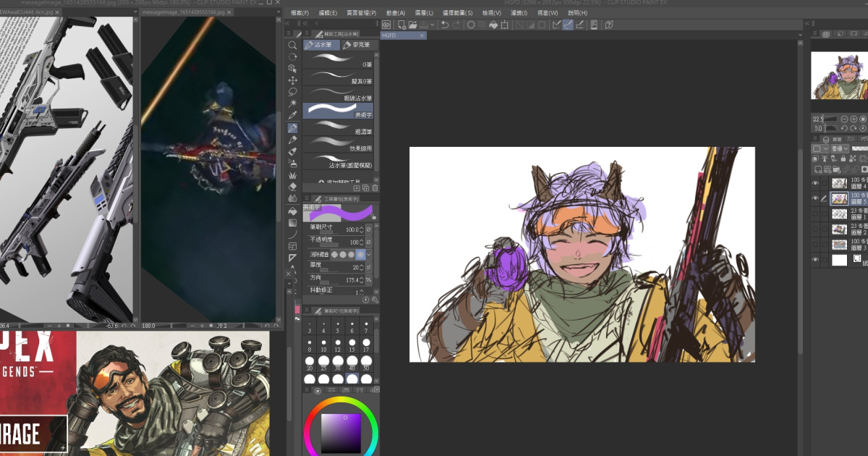The height and width of the screenshot is (456, 868).
Task: Toggle snap to ruler in command bar
Action: (556, 25)
